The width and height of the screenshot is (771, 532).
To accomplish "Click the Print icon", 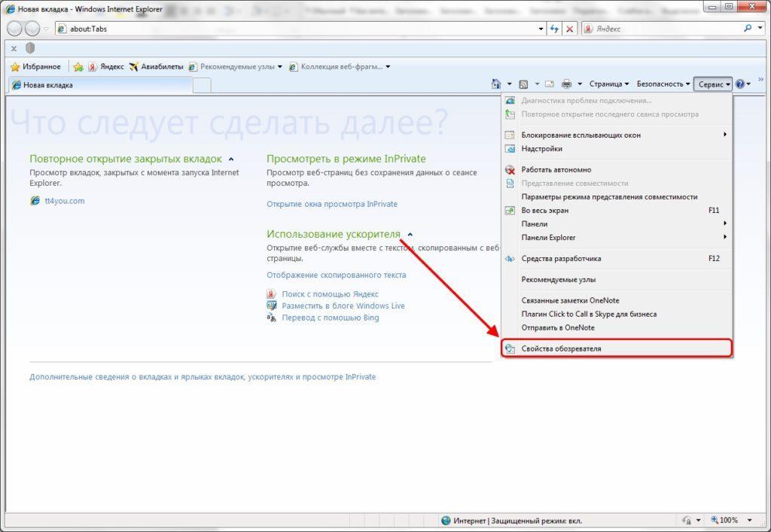I will coord(566,84).
